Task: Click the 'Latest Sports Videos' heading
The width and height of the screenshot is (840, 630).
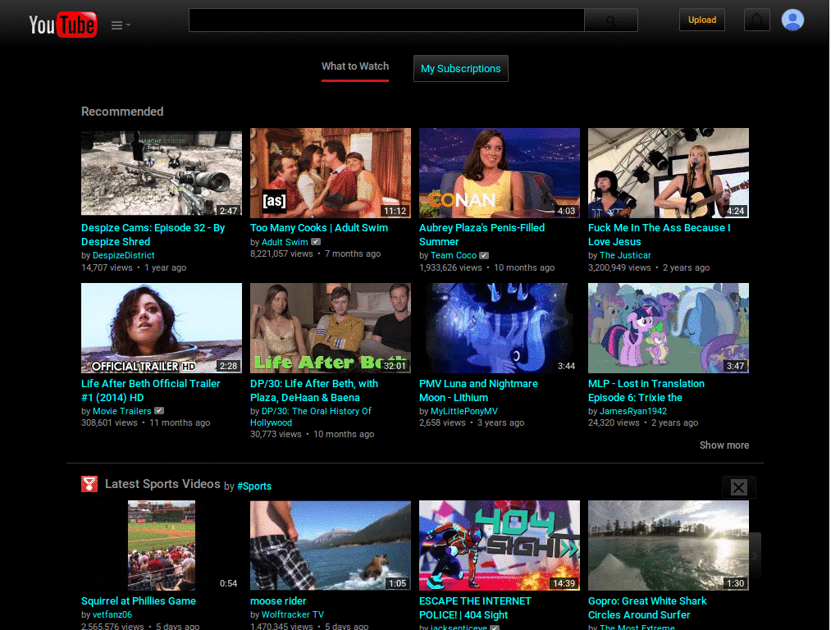Action: pos(162,484)
